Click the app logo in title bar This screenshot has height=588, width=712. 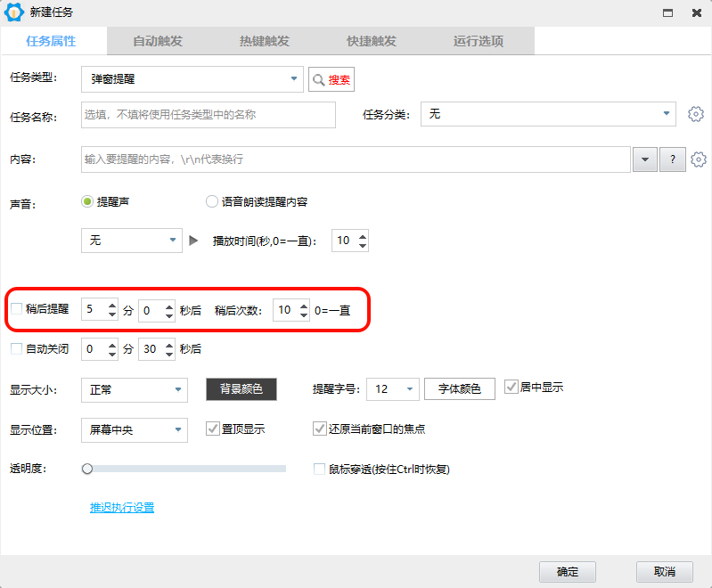pos(13,12)
